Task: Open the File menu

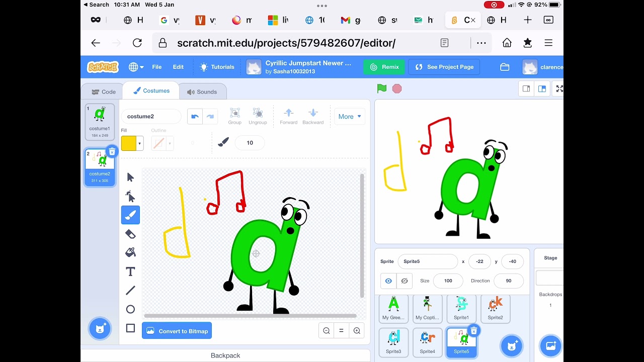Action: [x=157, y=67]
